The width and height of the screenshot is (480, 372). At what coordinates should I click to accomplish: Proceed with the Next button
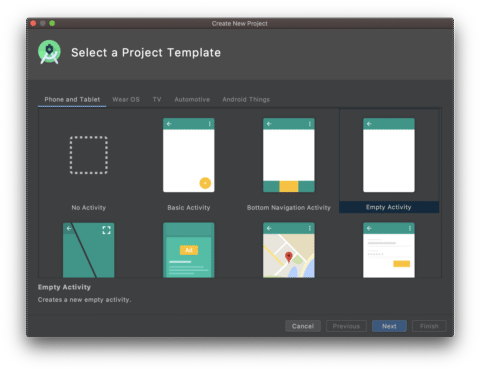389,326
